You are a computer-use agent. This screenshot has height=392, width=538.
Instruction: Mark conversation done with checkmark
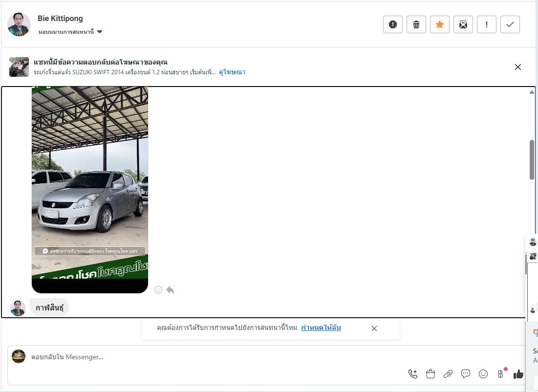pyautogui.click(x=510, y=24)
